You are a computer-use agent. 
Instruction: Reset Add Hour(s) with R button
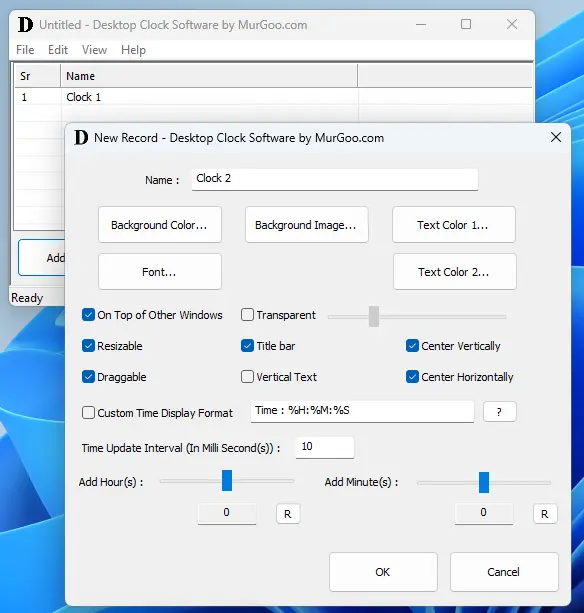tap(288, 514)
